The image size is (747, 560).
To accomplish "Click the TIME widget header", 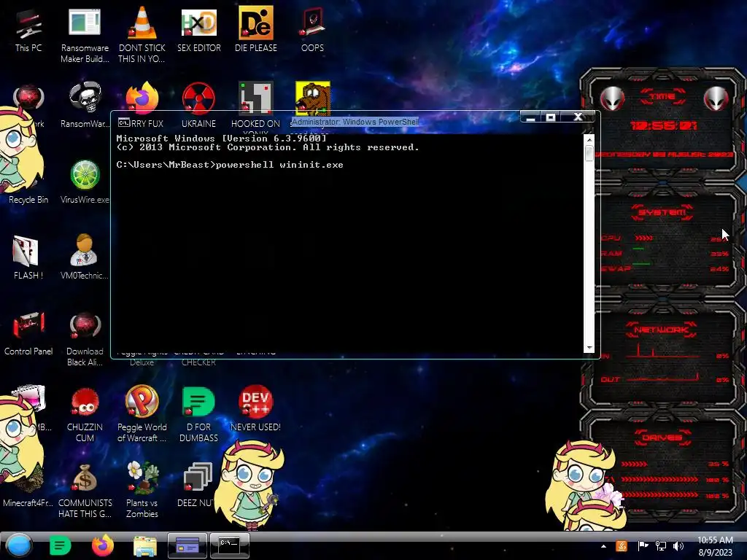I will coord(662,97).
